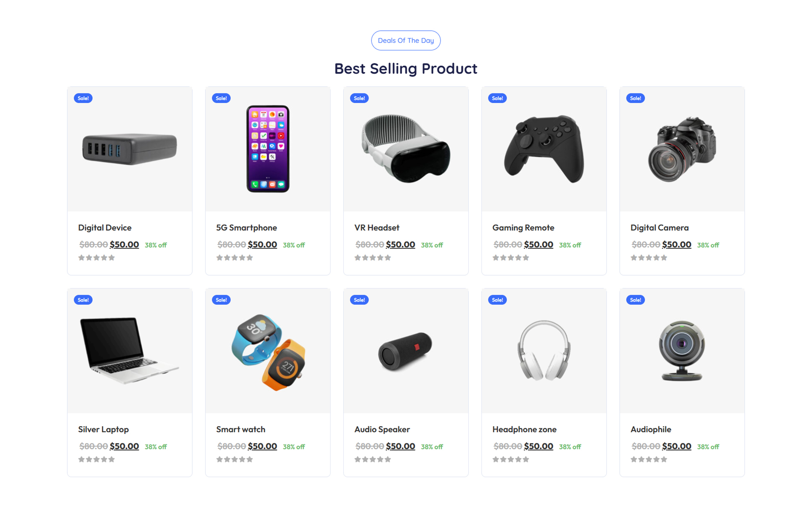
Task: Click the star rating under Silver Laptop
Action: tap(96, 459)
